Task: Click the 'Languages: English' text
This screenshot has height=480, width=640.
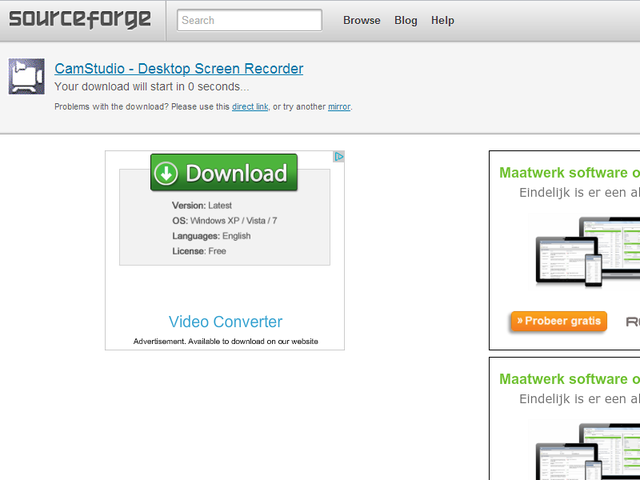Action: pos(211,236)
